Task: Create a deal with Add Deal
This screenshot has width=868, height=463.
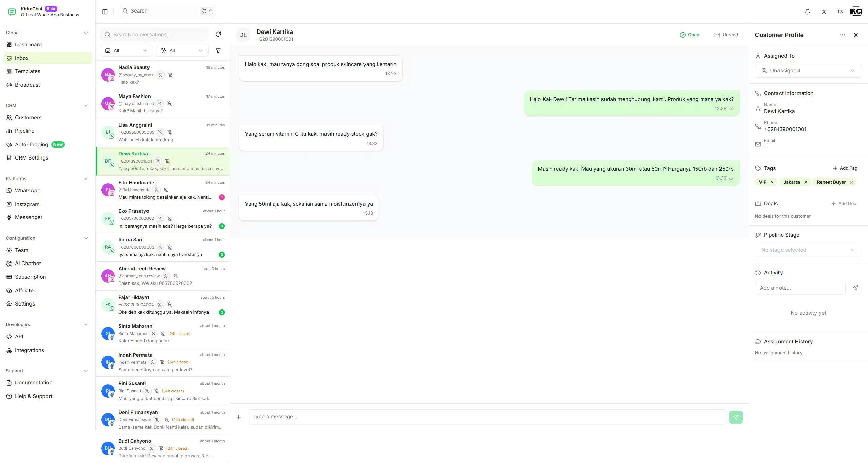Action: tap(845, 203)
